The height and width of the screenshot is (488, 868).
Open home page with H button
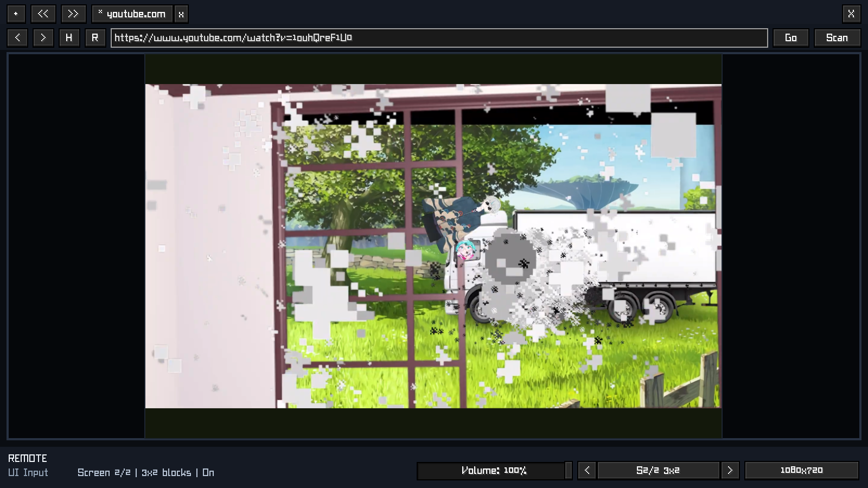click(69, 37)
